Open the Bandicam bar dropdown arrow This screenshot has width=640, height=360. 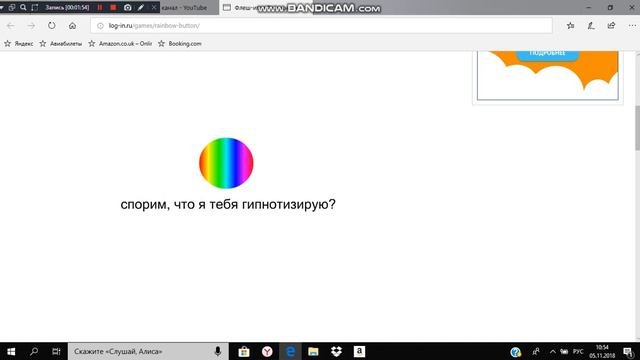(2, 7)
